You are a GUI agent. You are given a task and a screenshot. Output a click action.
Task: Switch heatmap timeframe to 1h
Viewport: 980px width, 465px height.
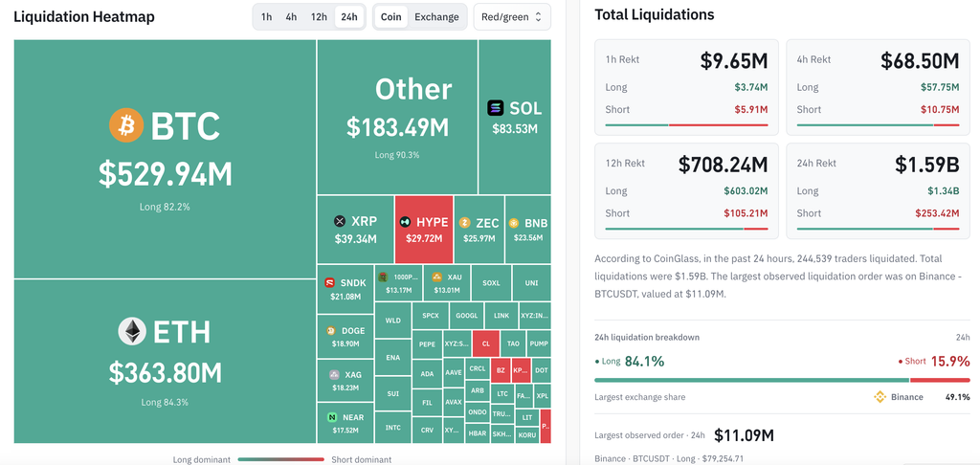click(x=266, y=17)
